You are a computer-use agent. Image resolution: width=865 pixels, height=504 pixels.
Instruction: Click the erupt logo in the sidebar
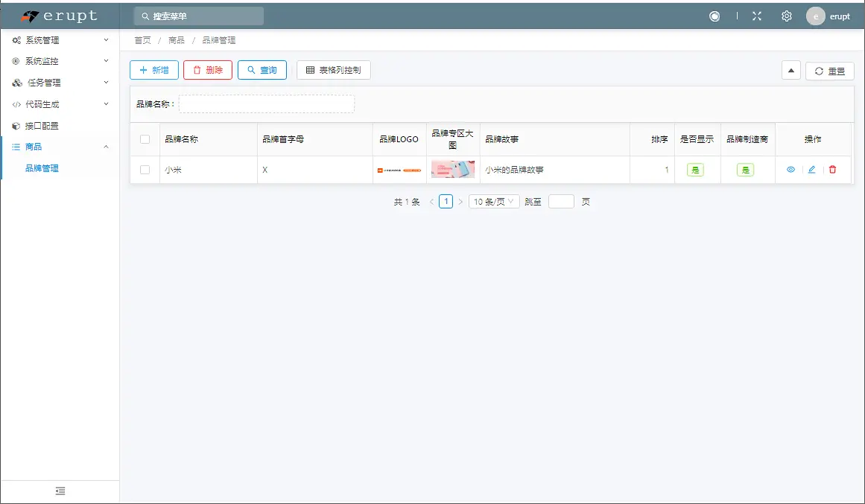[x=56, y=15]
